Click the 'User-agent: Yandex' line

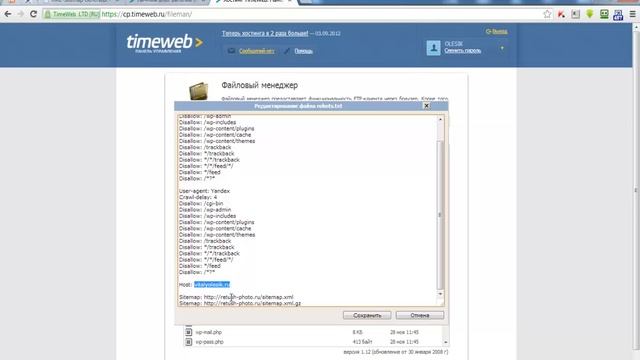(x=204, y=191)
